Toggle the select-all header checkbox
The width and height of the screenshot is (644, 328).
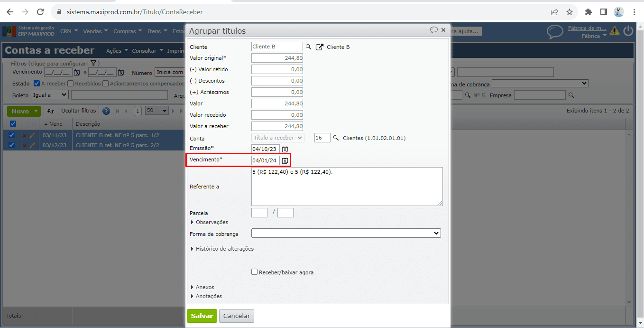click(13, 124)
